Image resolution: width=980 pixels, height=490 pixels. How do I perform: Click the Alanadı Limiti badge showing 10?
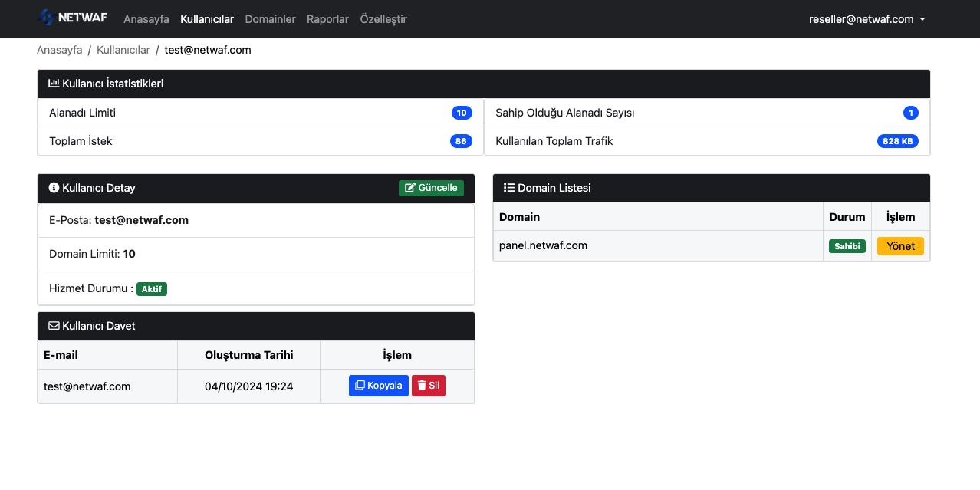coord(462,113)
